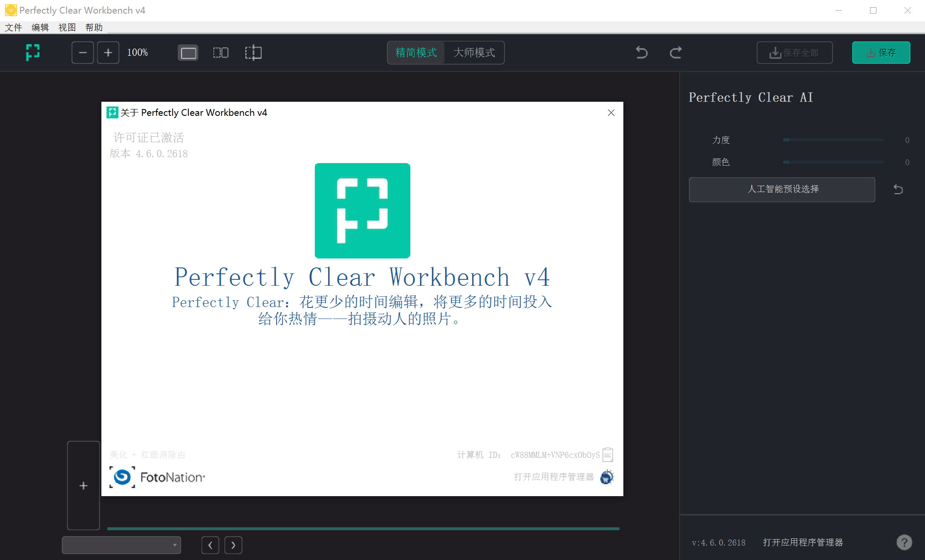Select single image view mode

click(188, 53)
